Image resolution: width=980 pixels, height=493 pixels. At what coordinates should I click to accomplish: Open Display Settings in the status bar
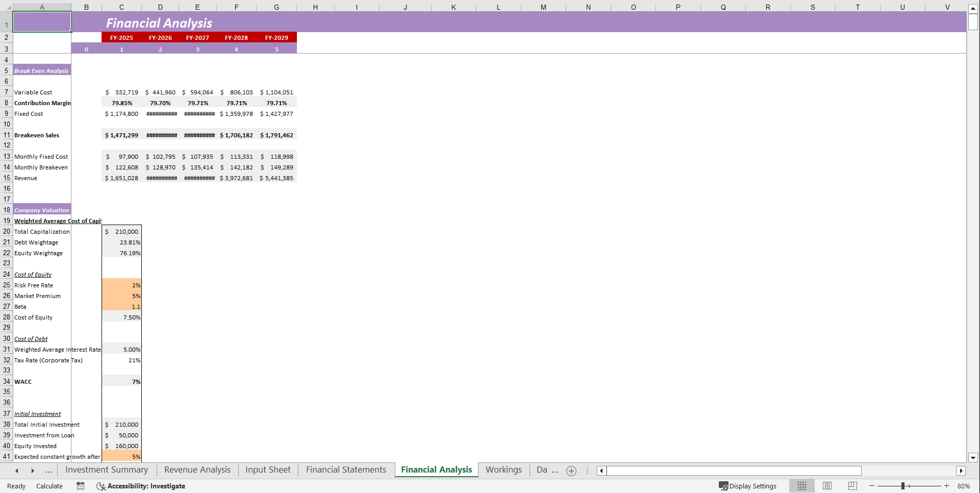748,486
